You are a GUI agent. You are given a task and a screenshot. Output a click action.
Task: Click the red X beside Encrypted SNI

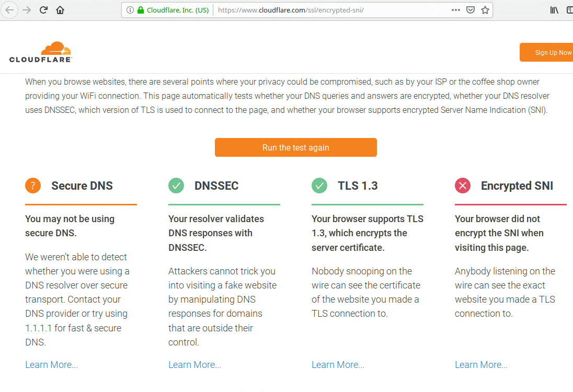[463, 186]
